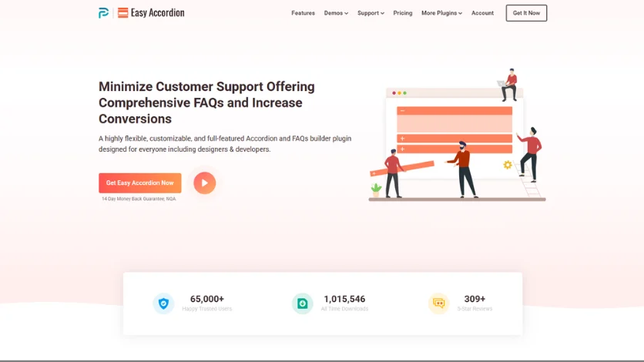Image resolution: width=644 pixels, height=362 pixels.
Task: Click the blue shield trusted users icon
Action: click(x=163, y=303)
